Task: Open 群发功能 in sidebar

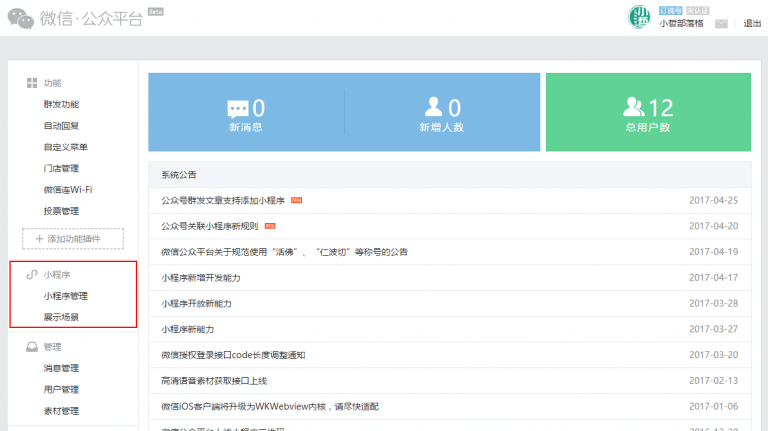Action: click(x=61, y=104)
